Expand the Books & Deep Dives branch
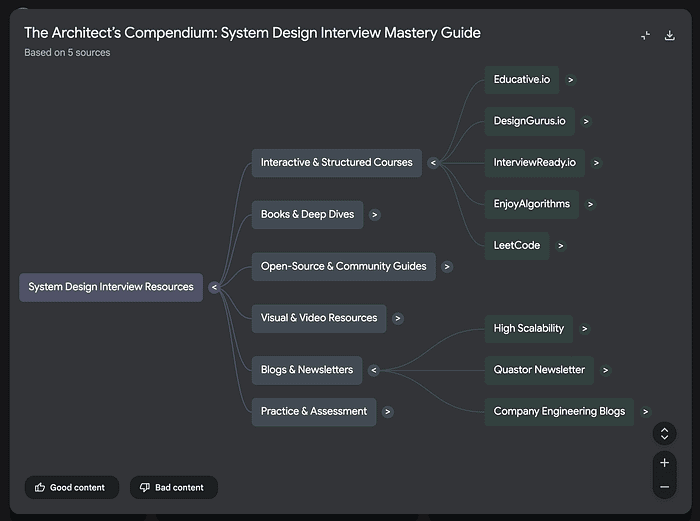The width and height of the screenshot is (700, 521). pyautogui.click(x=374, y=215)
